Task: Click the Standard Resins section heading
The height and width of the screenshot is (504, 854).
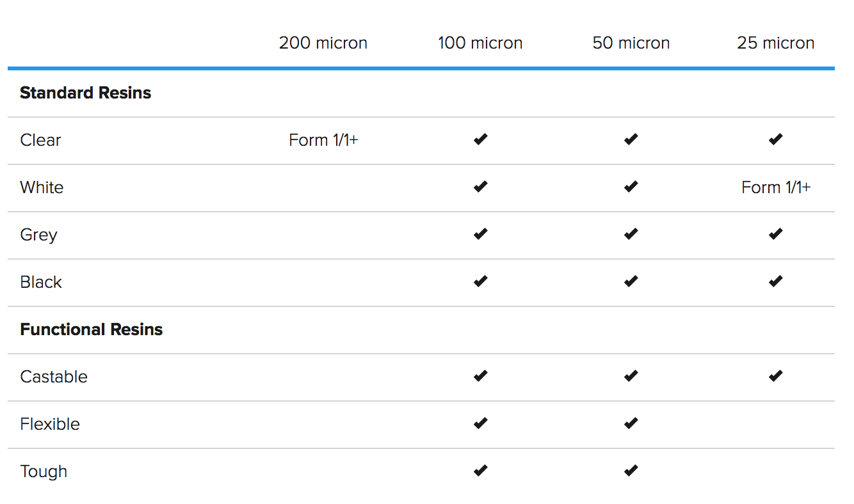Action: (86, 93)
